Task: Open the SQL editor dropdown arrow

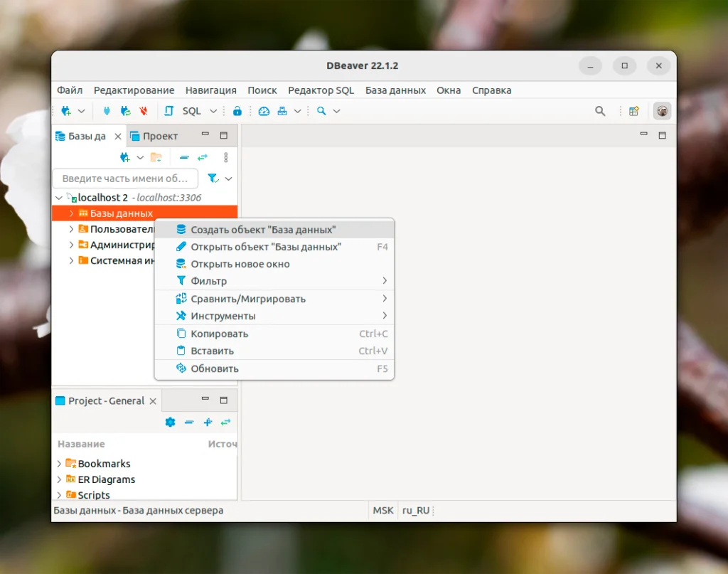Action: [213, 110]
